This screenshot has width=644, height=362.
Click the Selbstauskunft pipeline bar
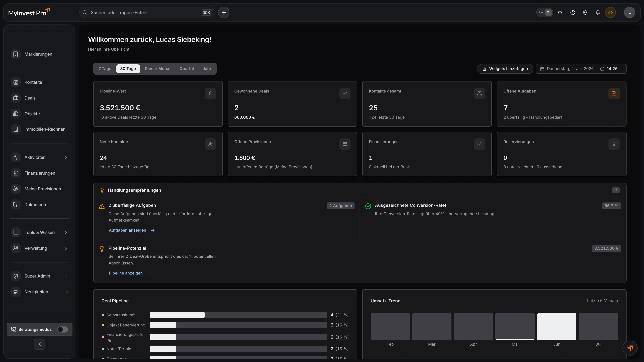[238, 315]
